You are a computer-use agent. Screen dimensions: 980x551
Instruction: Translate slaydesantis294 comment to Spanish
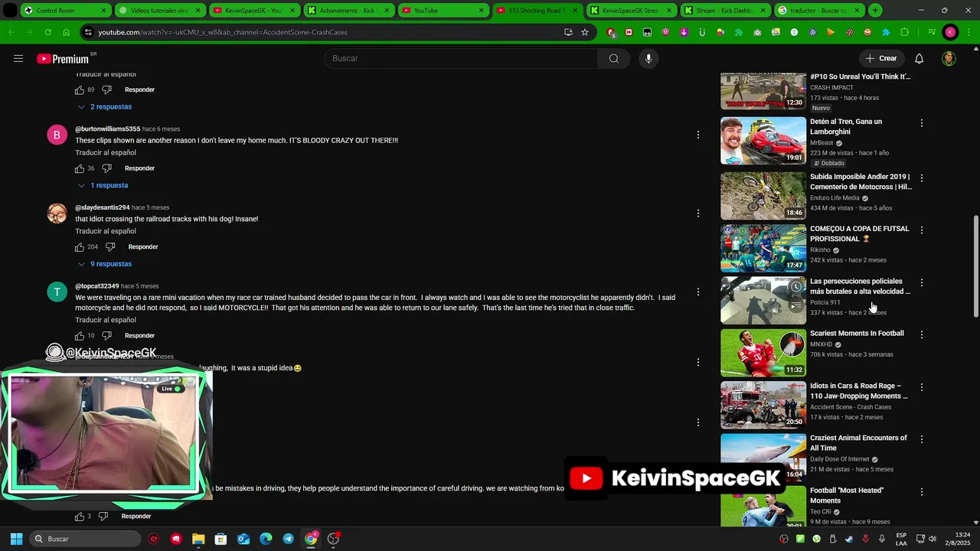pos(106,231)
